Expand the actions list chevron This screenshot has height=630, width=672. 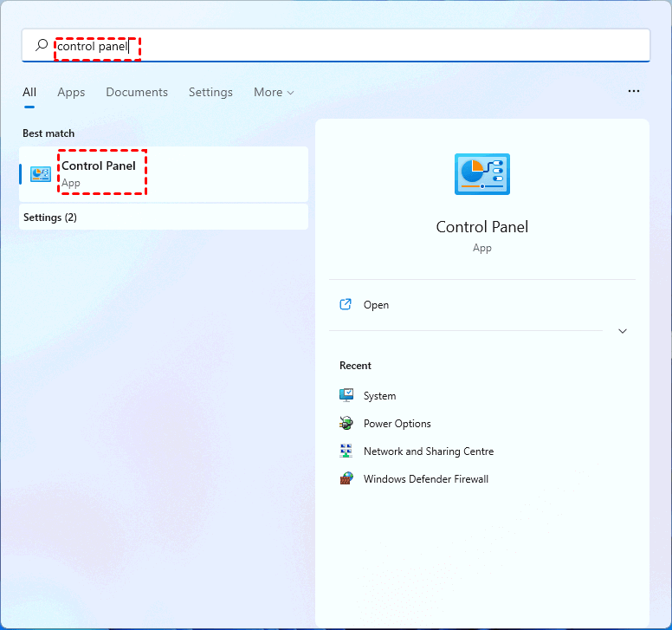[623, 331]
